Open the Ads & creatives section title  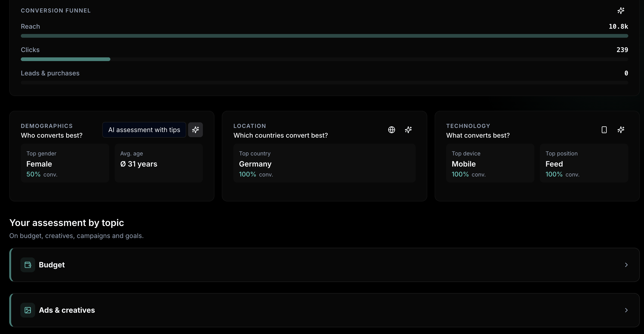[67, 310]
